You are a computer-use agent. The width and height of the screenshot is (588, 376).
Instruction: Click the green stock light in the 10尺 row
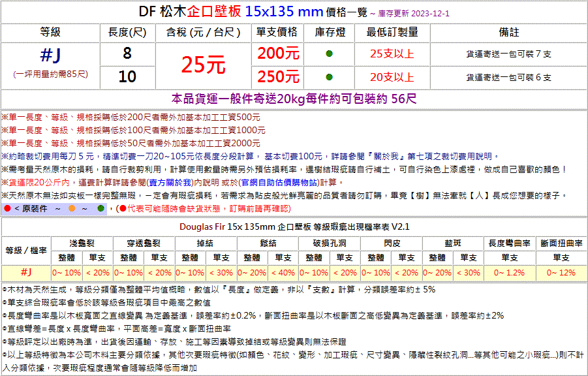(x=329, y=76)
